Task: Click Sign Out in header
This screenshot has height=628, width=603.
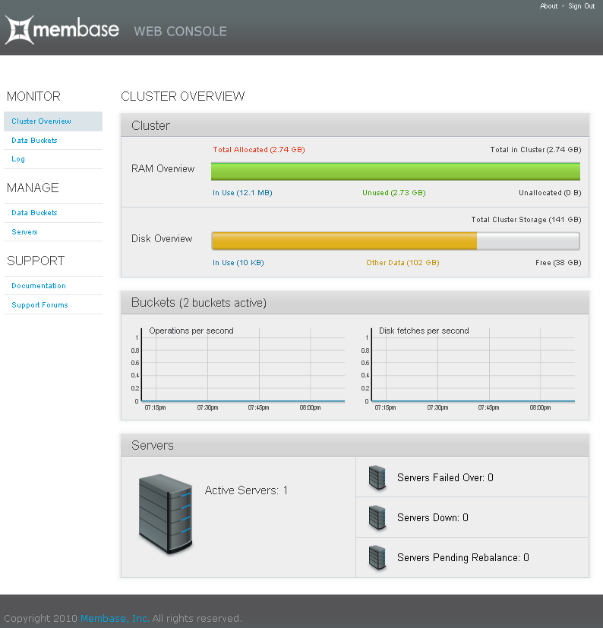Action: (x=581, y=6)
